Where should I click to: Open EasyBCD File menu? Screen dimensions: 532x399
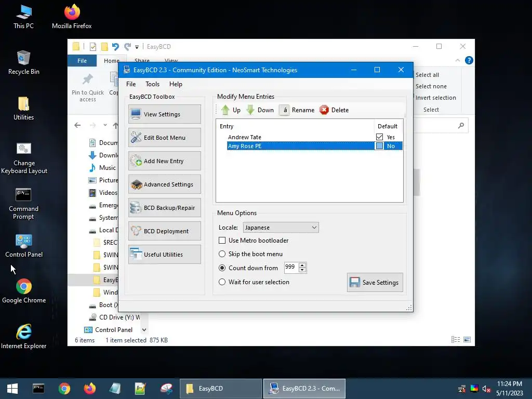(131, 84)
